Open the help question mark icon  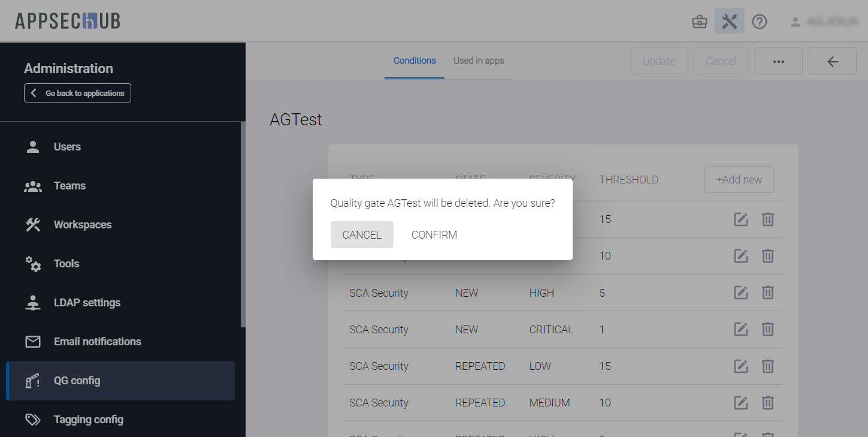coord(760,22)
